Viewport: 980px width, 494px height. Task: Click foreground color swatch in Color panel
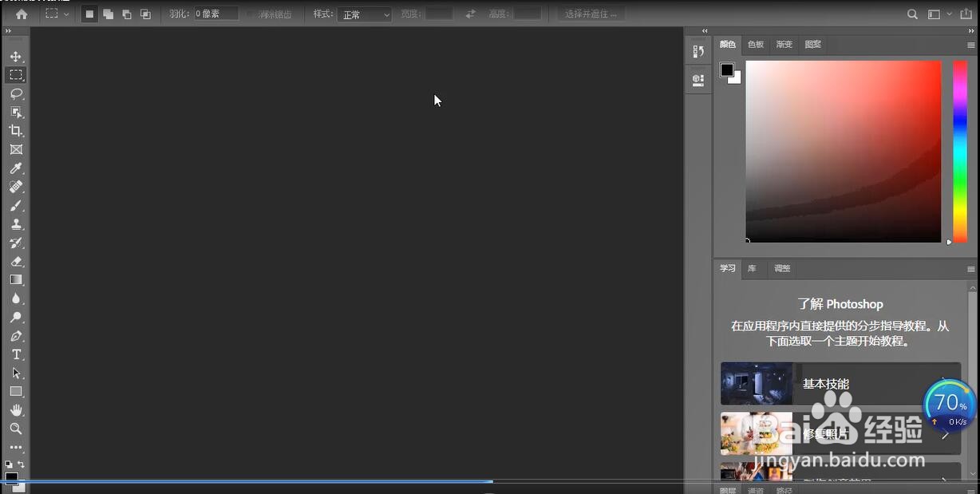(726, 69)
